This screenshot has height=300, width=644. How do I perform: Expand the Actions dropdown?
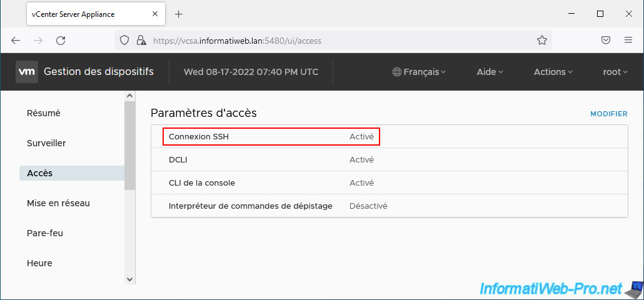pos(553,72)
